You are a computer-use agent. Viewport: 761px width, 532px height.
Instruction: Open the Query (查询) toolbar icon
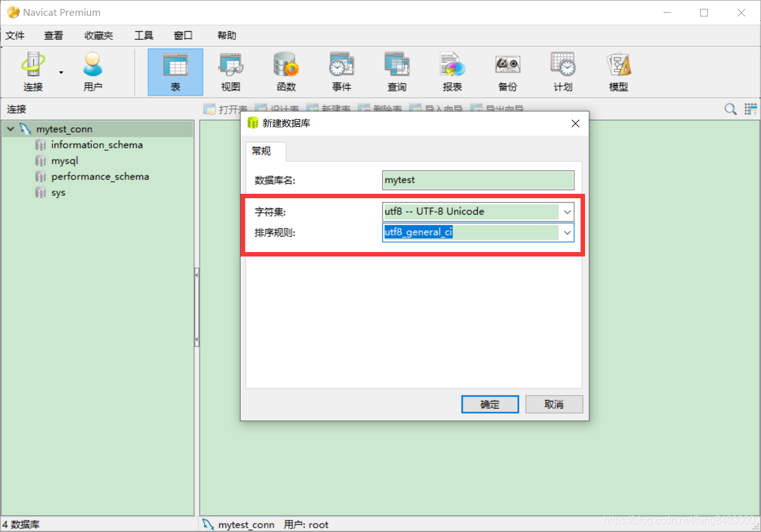point(397,72)
